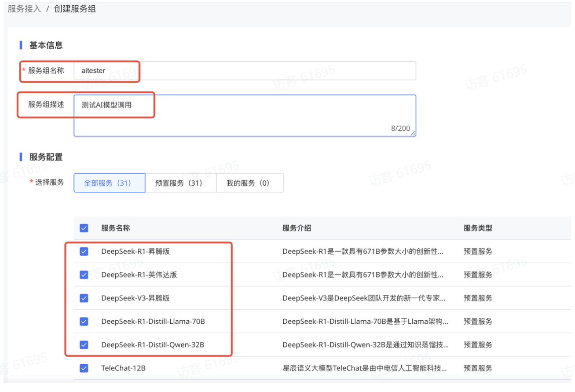
Task: Click DeepSeek-R1-Distill-Qwen-32B service name
Action: (153, 344)
